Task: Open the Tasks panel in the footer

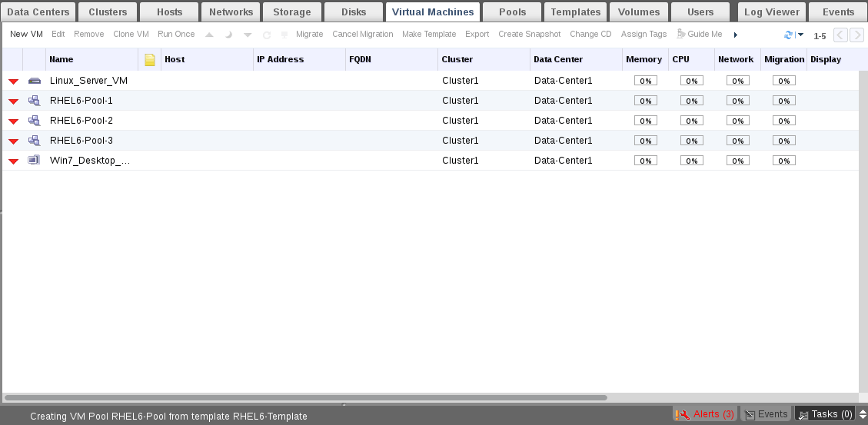Action: point(825,414)
